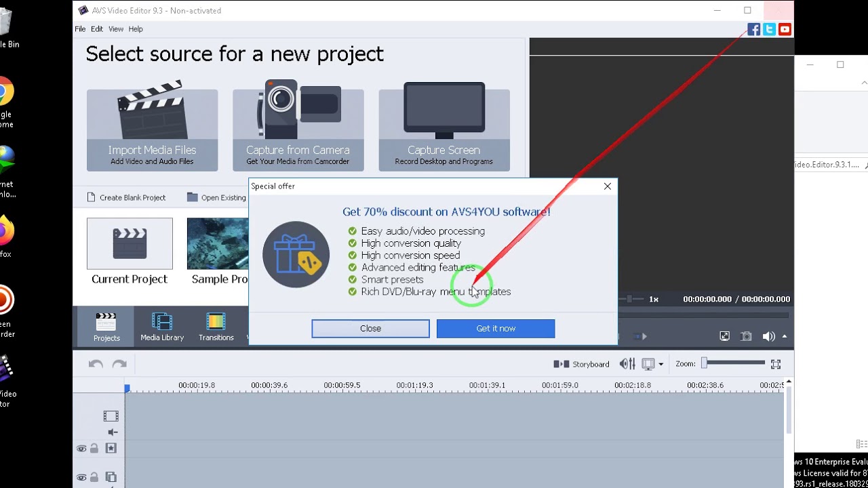The height and width of the screenshot is (488, 868).
Task: Open Firefox desktop shortcut
Action: point(5,237)
